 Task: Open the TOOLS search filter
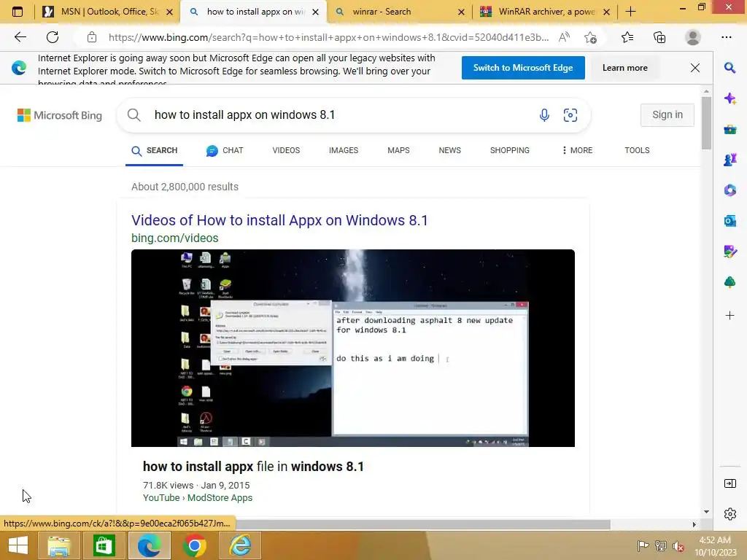pos(637,150)
